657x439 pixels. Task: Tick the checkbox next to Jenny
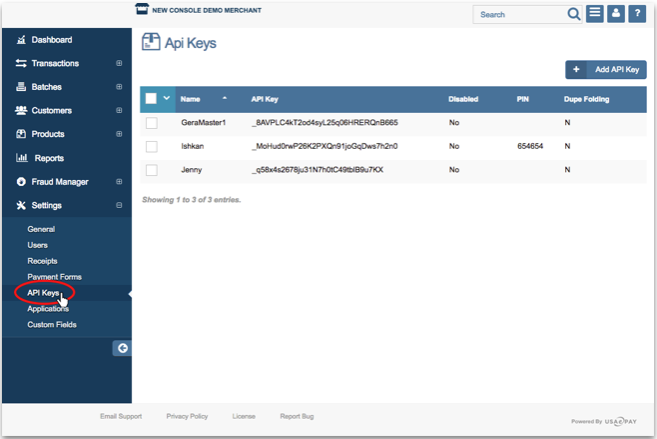point(152,170)
